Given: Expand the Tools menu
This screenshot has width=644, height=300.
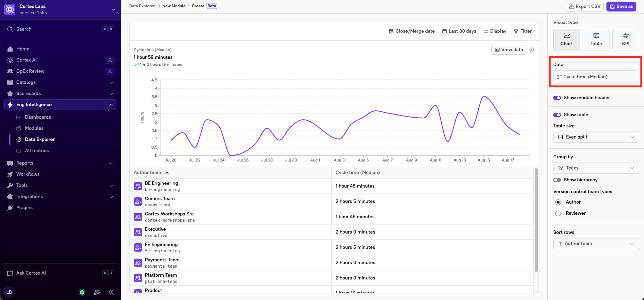Looking at the screenshot, I should (x=111, y=185).
